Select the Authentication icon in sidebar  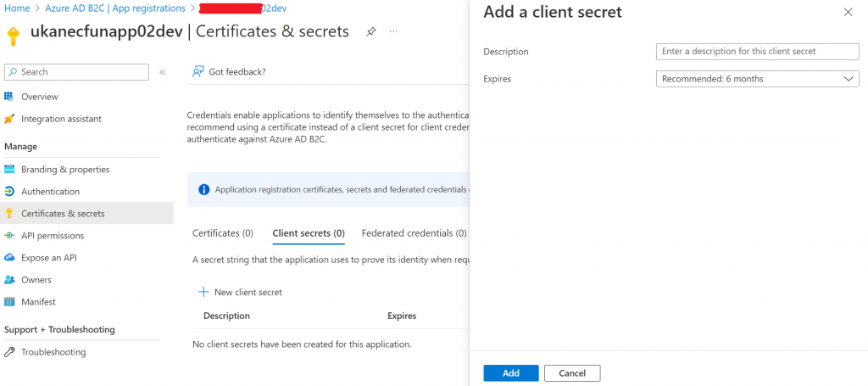[x=9, y=192]
